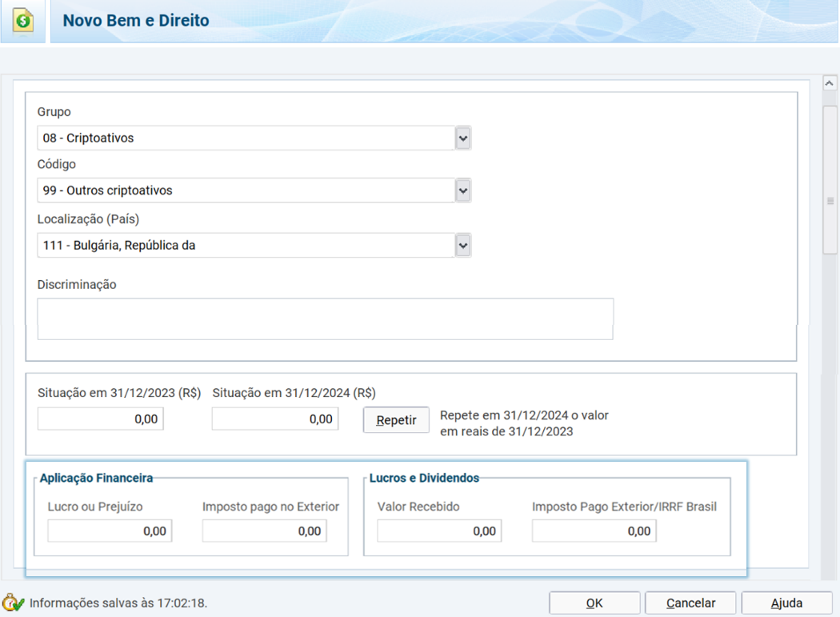Click inside the Discriminação text area
The height and width of the screenshot is (617, 840).
pyautogui.click(x=325, y=319)
